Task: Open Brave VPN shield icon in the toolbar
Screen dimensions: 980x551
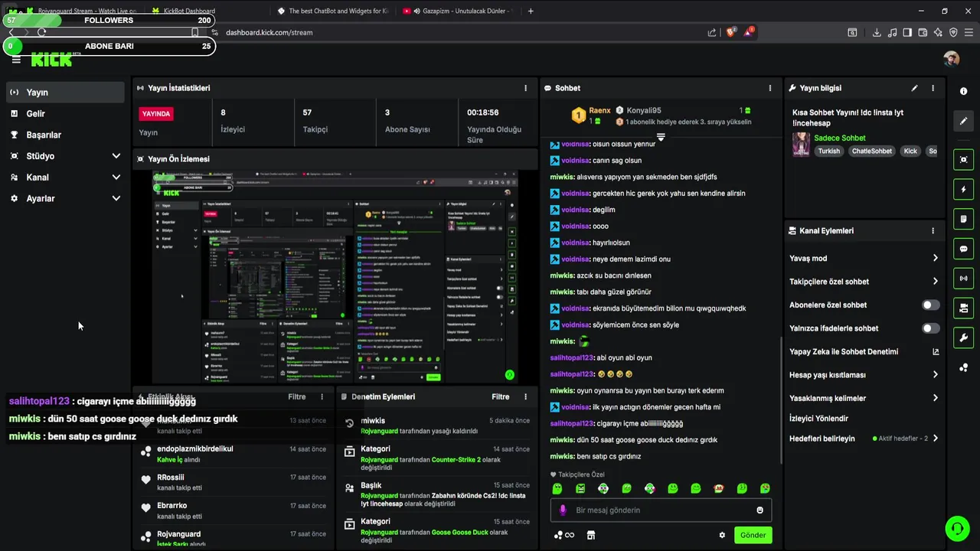Action: (x=953, y=32)
